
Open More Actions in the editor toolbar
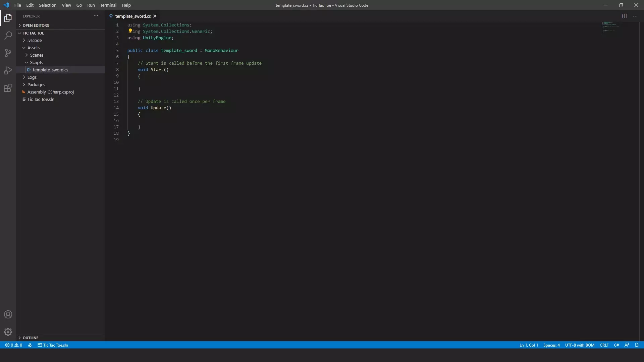tap(636, 16)
